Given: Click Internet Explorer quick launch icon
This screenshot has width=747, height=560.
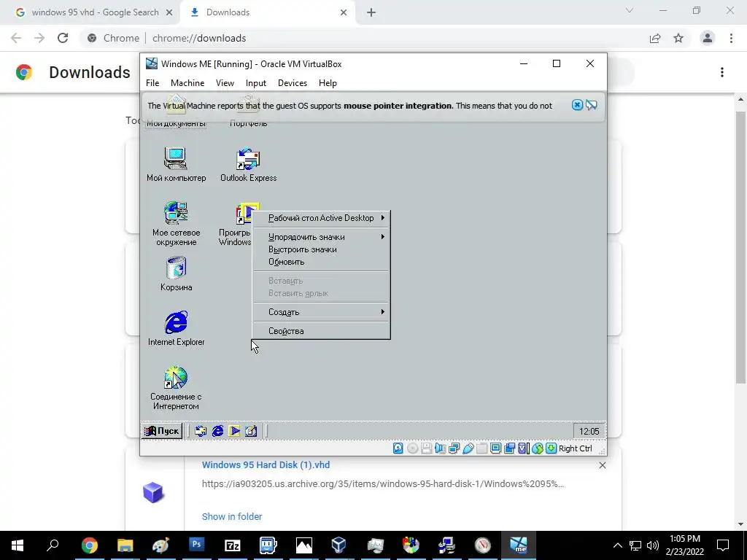Looking at the screenshot, I should [x=217, y=431].
